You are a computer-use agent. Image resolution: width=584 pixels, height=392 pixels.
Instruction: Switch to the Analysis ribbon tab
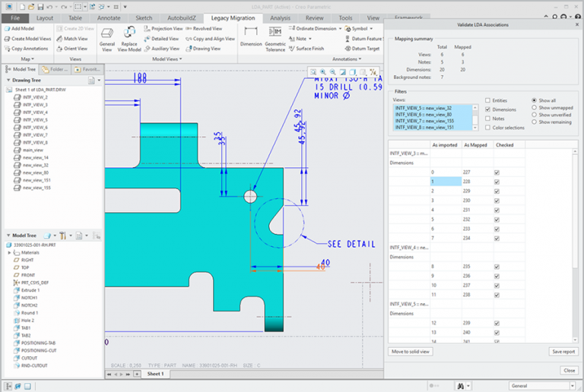tap(280, 17)
